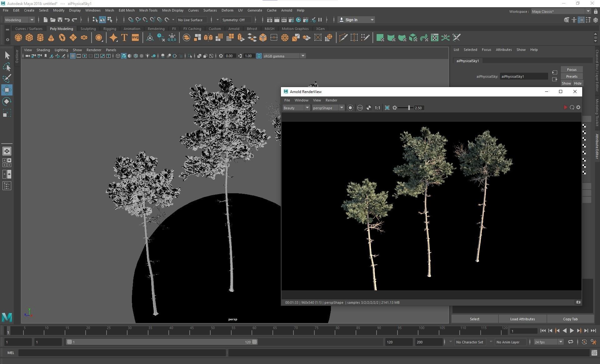Toggle the viewport grid display
Viewport: 600px width, 364px height.
click(73, 56)
